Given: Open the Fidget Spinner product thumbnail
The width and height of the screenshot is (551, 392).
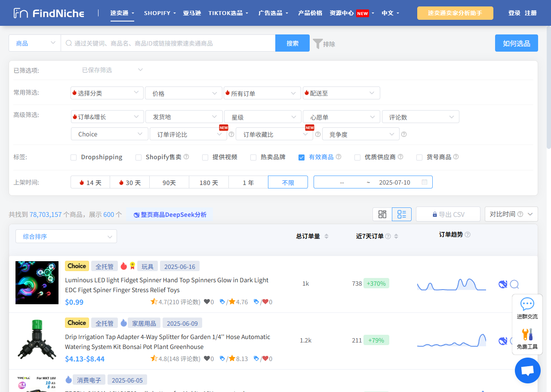Looking at the screenshot, I should click(37, 283).
